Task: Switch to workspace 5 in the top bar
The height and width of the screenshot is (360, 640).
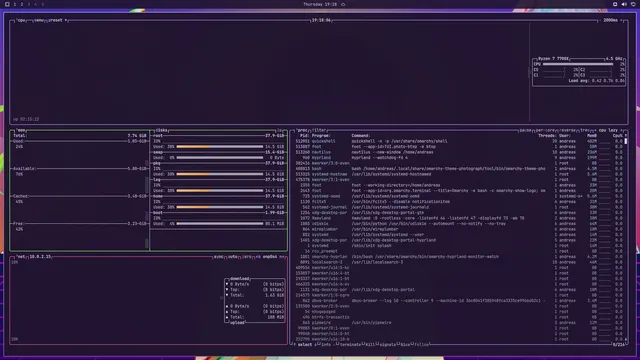Action: coord(42,4)
